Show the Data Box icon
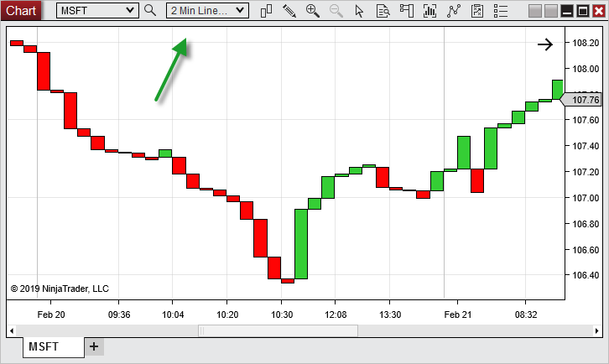This screenshot has height=364, width=609. pos(383,11)
